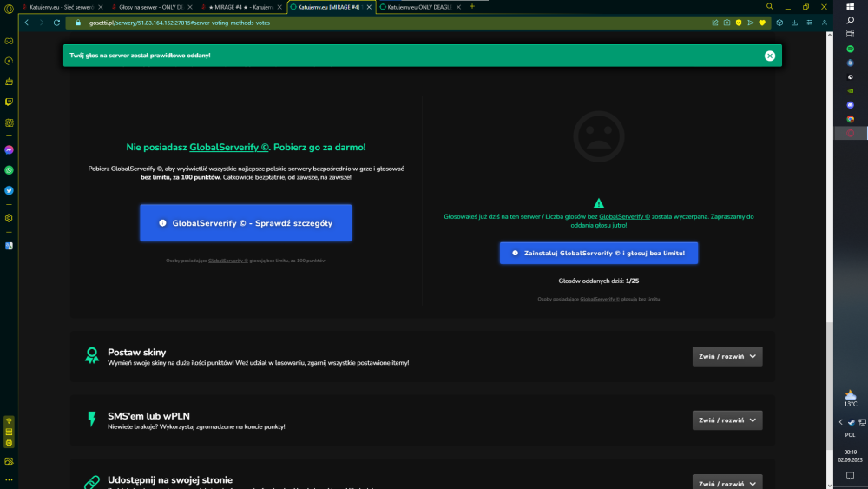Click the 'Udostępnij na swojej stronie' heading
Screen dimensions: 868x489
pyautogui.click(x=170, y=480)
